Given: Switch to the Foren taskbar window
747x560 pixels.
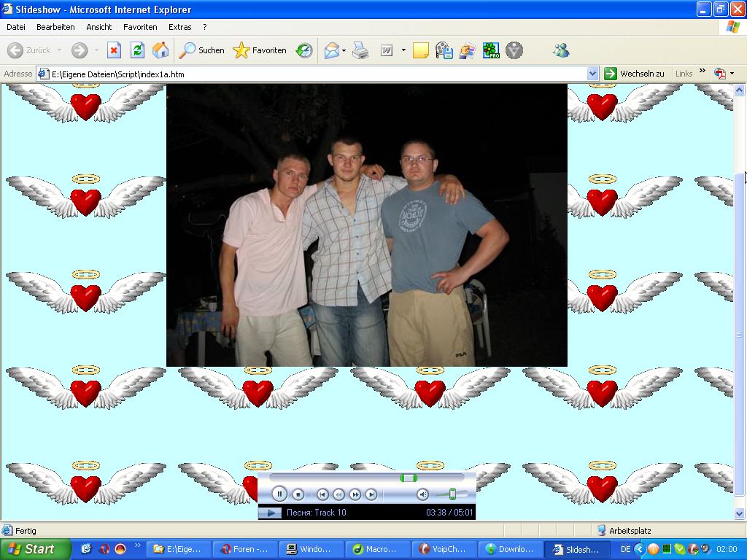Looking at the screenshot, I should [244, 549].
